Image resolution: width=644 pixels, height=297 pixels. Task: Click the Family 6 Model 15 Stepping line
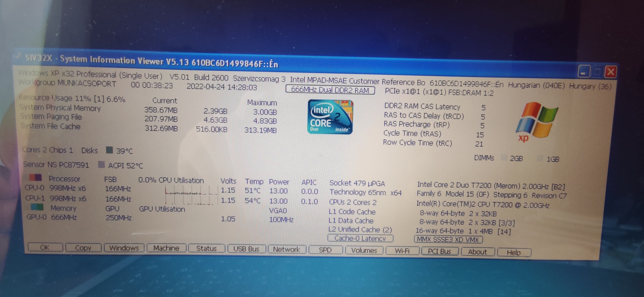492,195
